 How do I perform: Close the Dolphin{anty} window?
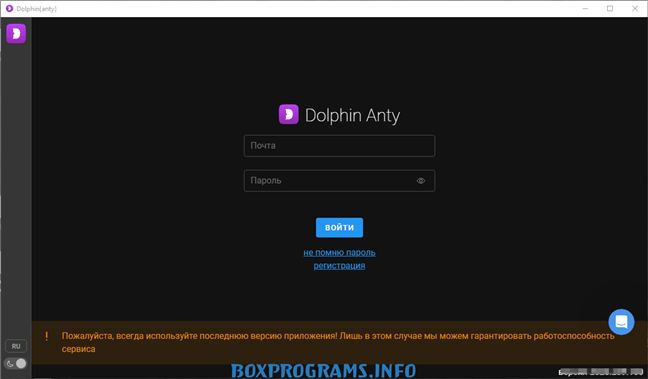(x=635, y=8)
